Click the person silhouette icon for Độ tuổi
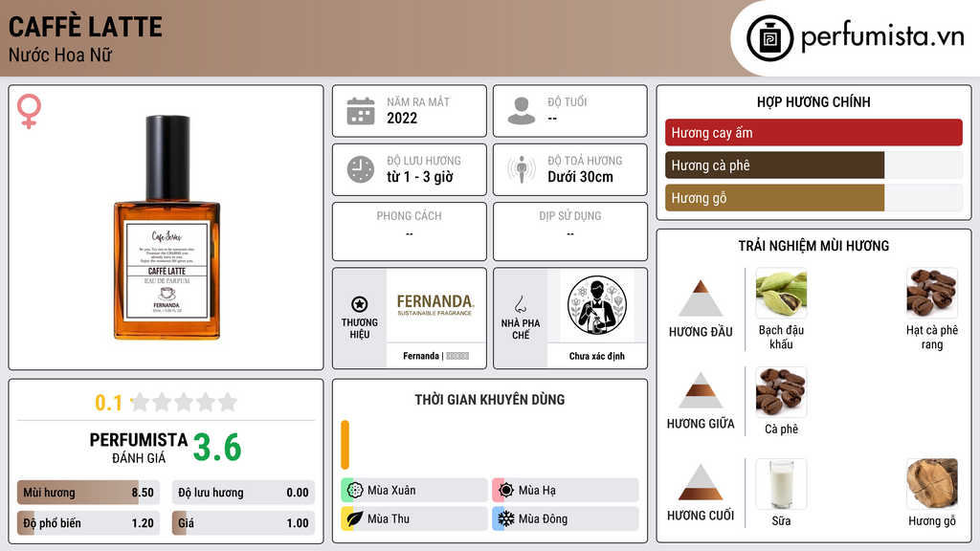This screenshot has width=980, height=551. coord(522,111)
